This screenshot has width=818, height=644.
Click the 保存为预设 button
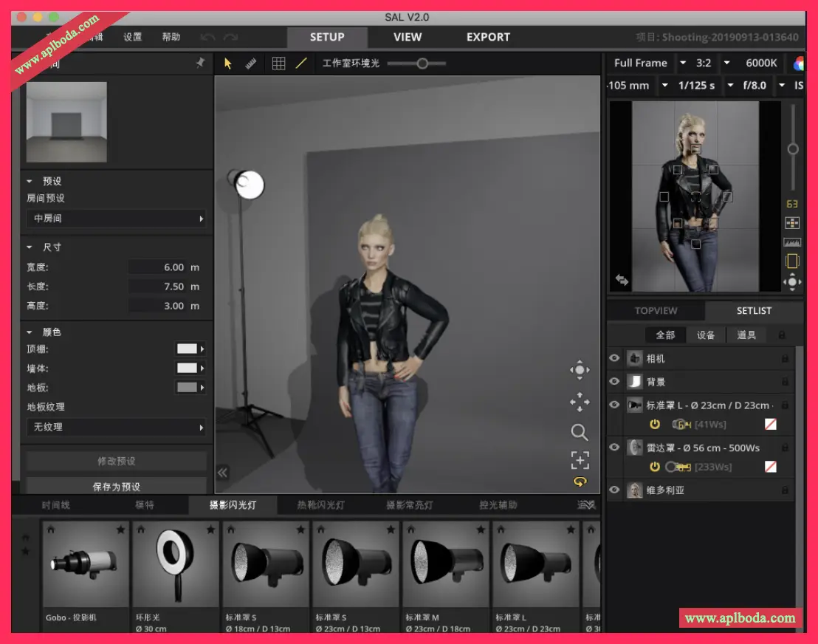[x=117, y=487]
